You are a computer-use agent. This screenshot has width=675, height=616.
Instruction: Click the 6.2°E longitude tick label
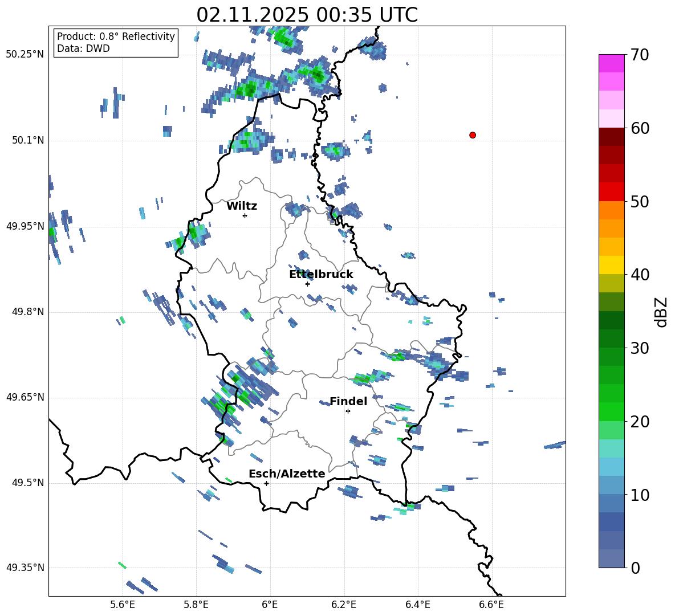pos(344,603)
